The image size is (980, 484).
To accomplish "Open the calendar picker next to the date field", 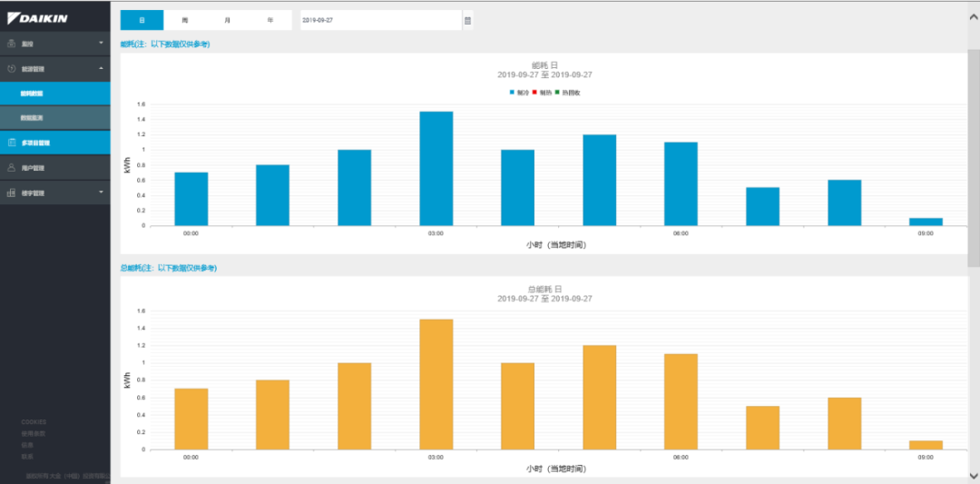I will (467, 20).
